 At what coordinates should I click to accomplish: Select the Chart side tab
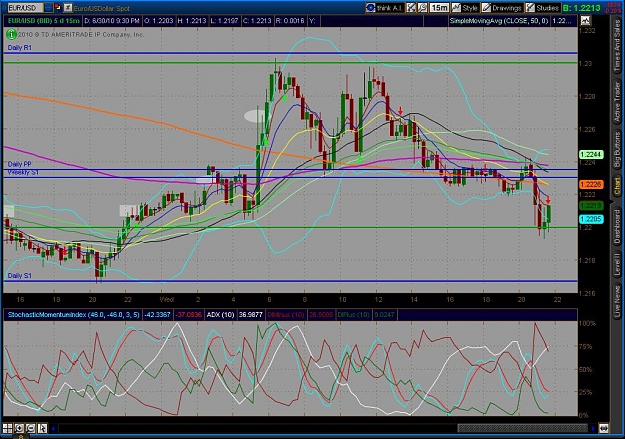(617, 186)
